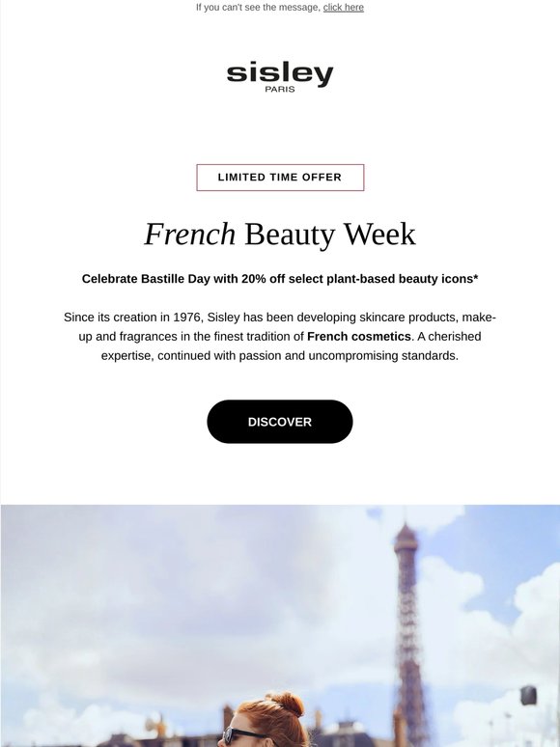Viewport: 560px width, 747px height.
Task: Click the bold "French cosmetics" text
Action: point(359,336)
